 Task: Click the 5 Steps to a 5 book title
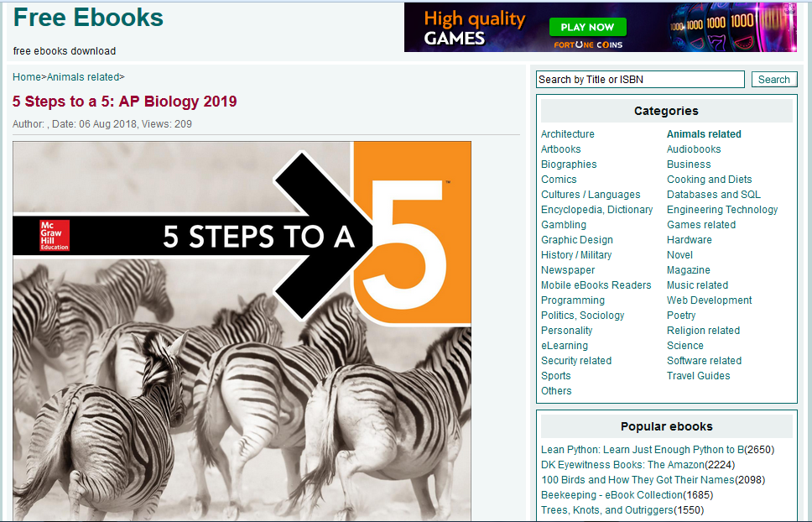point(125,101)
